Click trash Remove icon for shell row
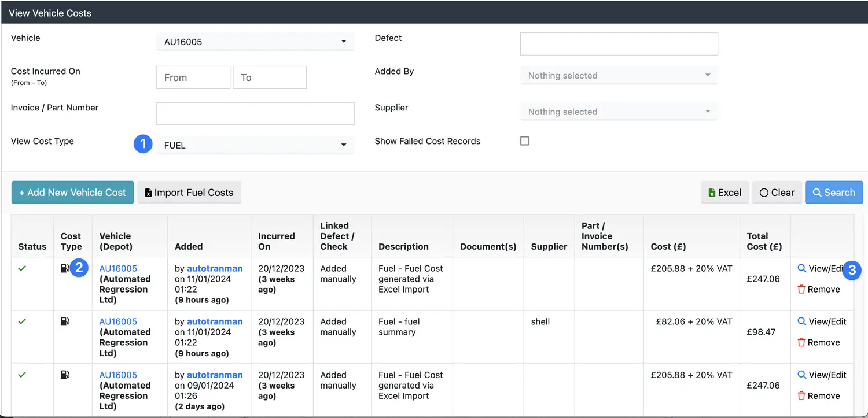Image resolution: width=868 pixels, height=418 pixels. 801,342
